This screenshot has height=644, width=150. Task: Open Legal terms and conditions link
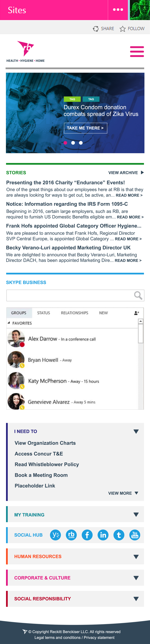(x=57, y=637)
